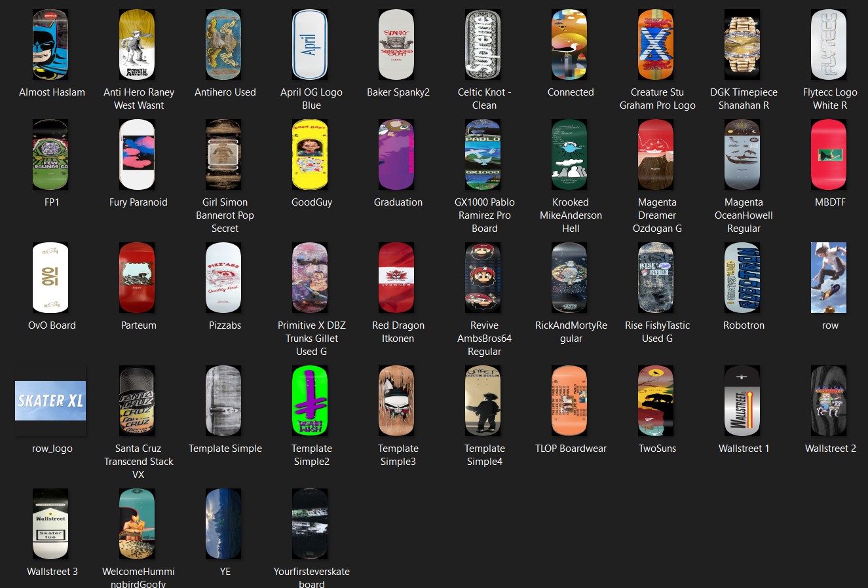Image resolution: width=868 pixels, height=588 pixels.
Task: Click the TwoSuns deck icon
Action: [656, 401]
